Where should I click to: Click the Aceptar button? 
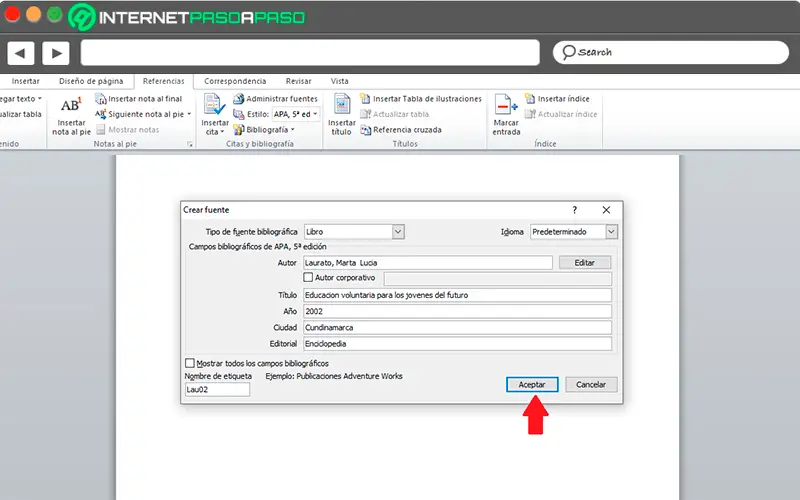(x=532, y=385)
